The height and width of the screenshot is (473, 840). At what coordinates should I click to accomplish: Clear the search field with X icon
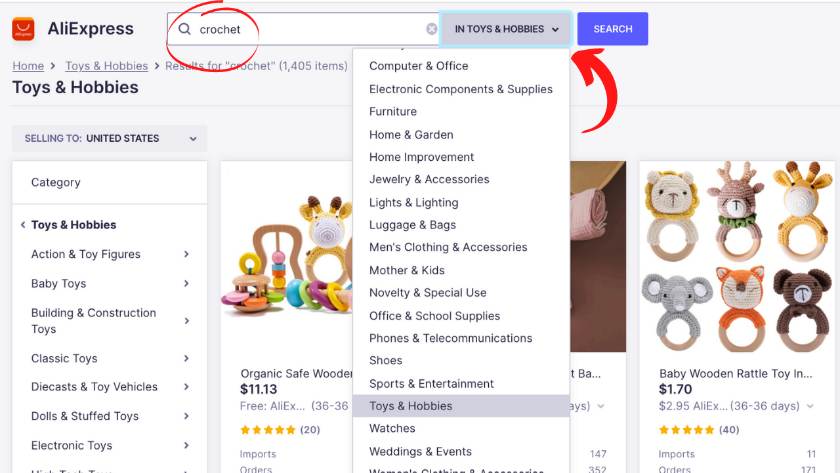point(431,29)
